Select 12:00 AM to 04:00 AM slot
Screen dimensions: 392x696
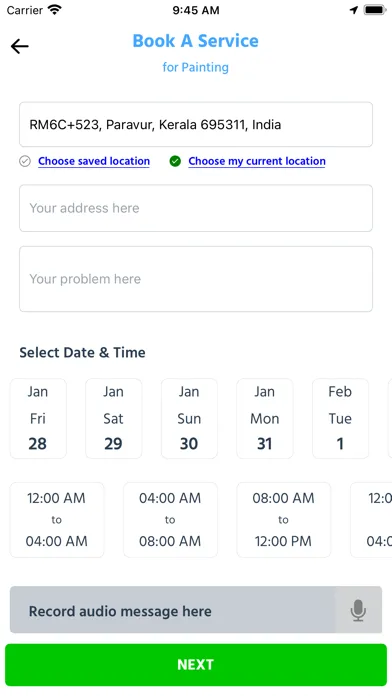point(57,519)
